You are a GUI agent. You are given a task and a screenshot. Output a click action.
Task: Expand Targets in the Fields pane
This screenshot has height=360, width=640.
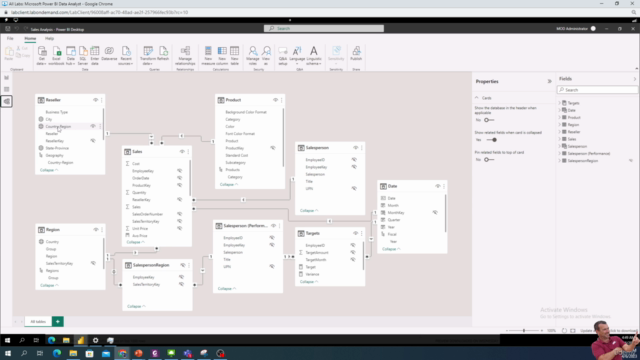pyautogui.click(x=560, y=103)
